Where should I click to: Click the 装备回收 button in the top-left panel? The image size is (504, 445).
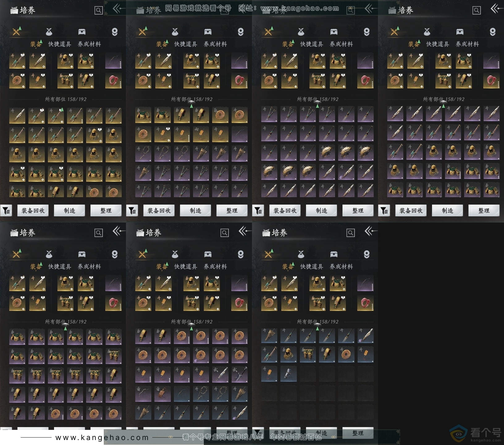click(x=33, y=211)
